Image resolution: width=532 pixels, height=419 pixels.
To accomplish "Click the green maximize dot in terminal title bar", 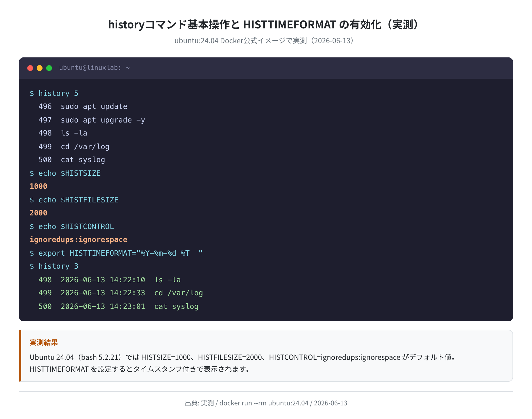I will click(x=49, y=68).
